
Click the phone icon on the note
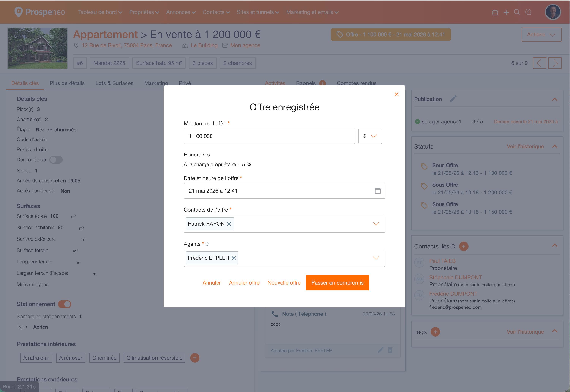coord(275,314)
